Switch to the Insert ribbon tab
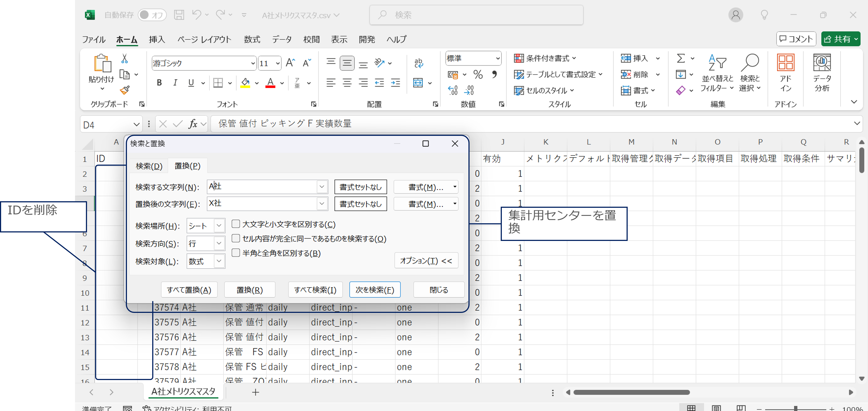This screenshot has width=868, height=411. 157,39
